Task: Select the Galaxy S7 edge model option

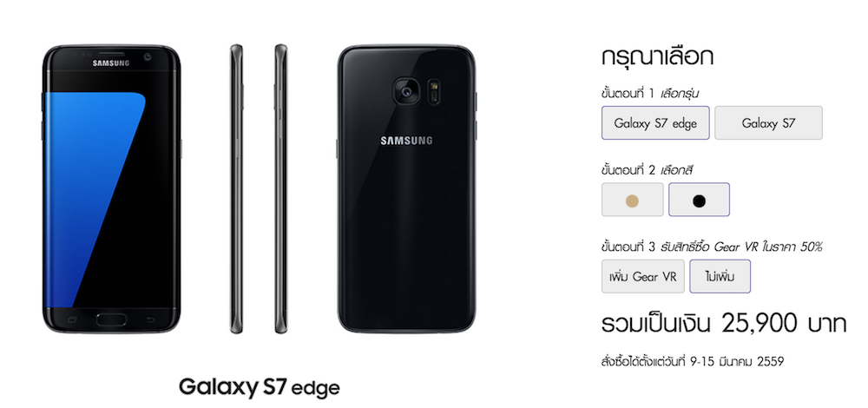Action: 654,123
